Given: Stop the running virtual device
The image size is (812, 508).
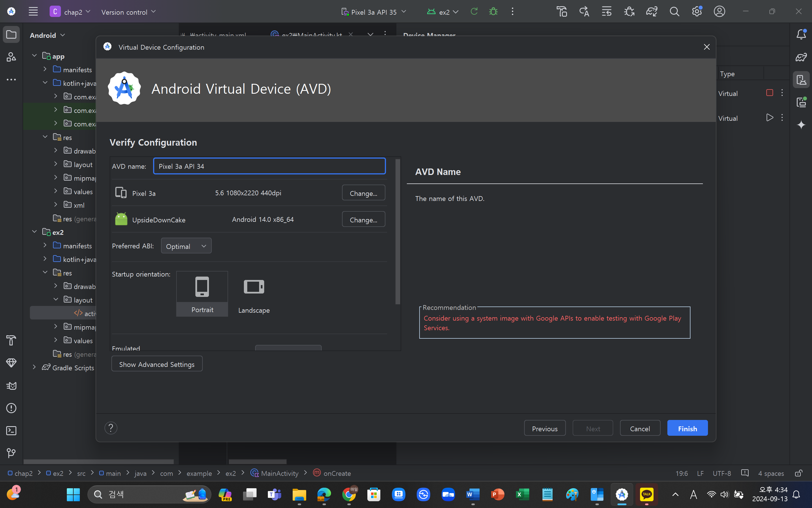Looking at the screenshot, I should [x=770, y=93].
